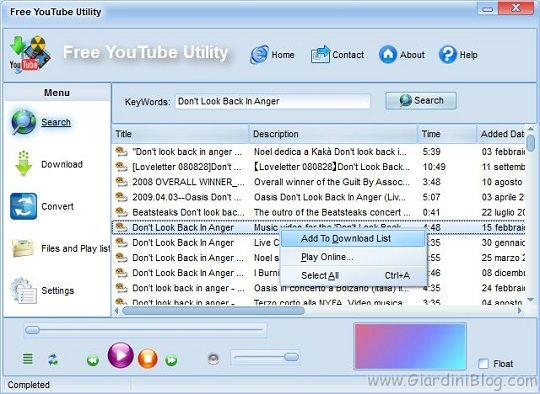Toggle the repeat arrows icon in player

pos(53,360)
